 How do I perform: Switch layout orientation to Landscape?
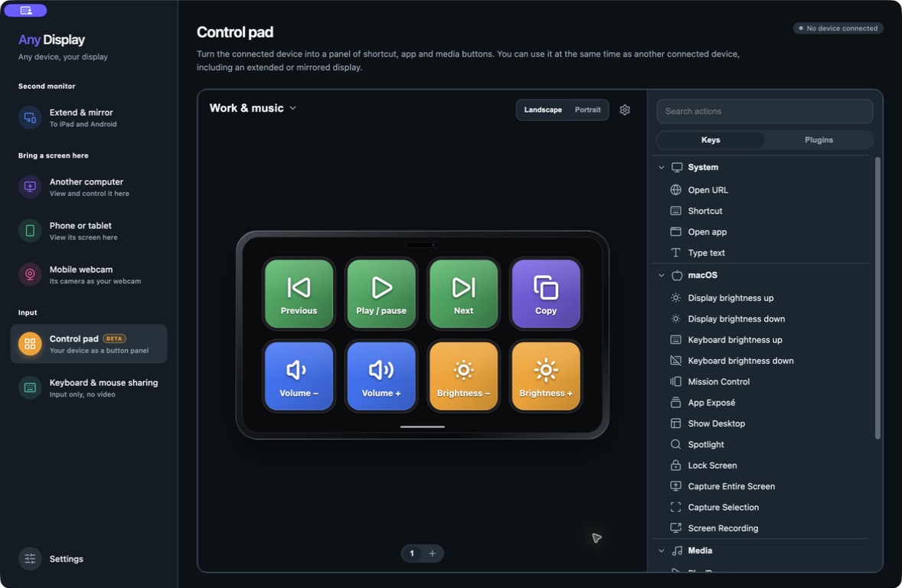click(x=542, y=110)
